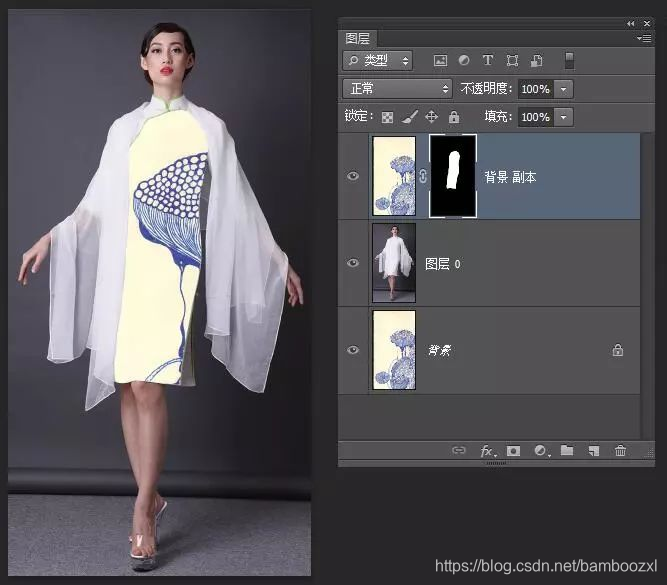Click the link layers icon

click(459, 450)
